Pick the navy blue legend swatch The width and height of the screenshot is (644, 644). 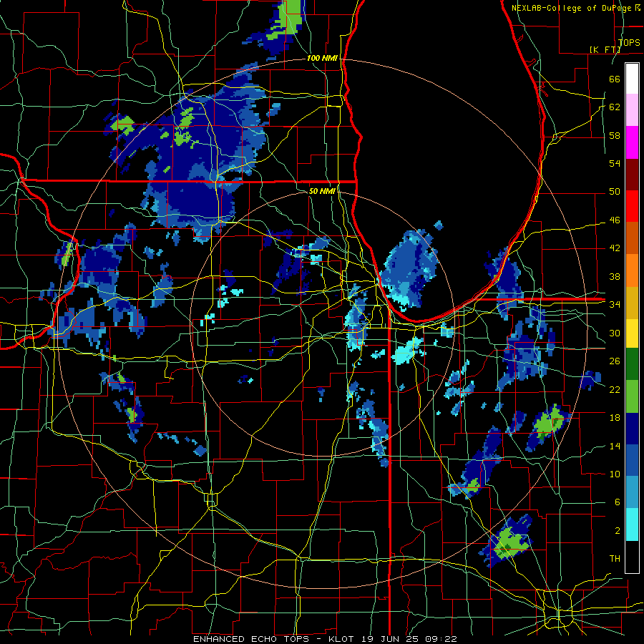pos(632,429)
